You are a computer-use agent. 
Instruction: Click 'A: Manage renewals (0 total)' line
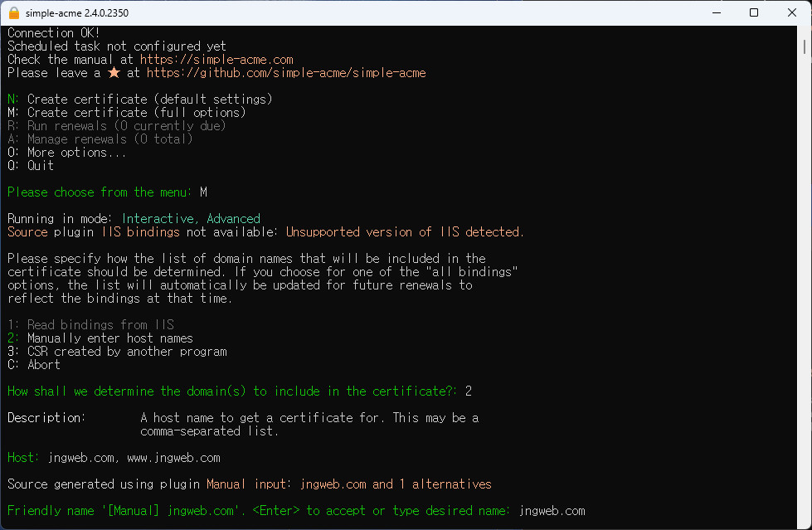[100, 139]
